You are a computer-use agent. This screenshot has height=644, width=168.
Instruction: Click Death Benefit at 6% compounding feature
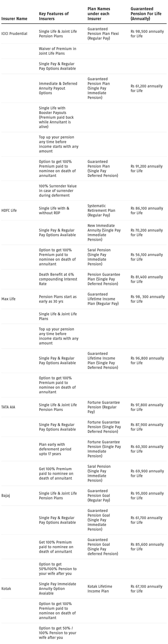pyautogui.click(x=58, y=279)
